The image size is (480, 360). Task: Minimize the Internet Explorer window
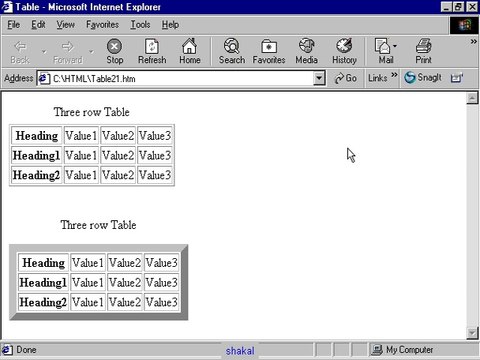[446, 7]
